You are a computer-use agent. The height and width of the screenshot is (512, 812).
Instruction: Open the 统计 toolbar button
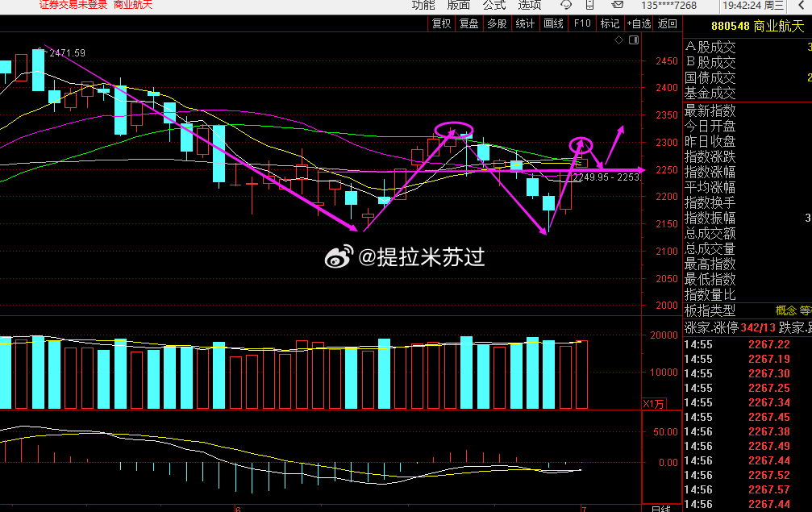coord(525,24)
